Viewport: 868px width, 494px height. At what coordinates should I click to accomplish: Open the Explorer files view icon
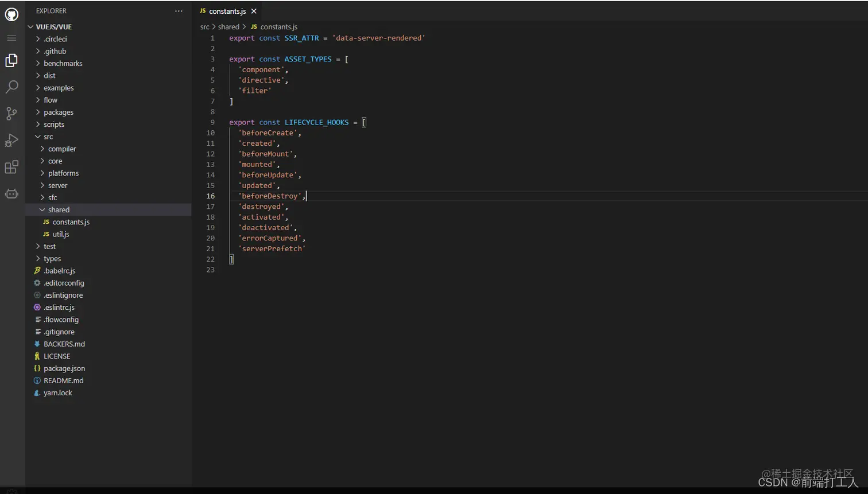coord(11,61)
